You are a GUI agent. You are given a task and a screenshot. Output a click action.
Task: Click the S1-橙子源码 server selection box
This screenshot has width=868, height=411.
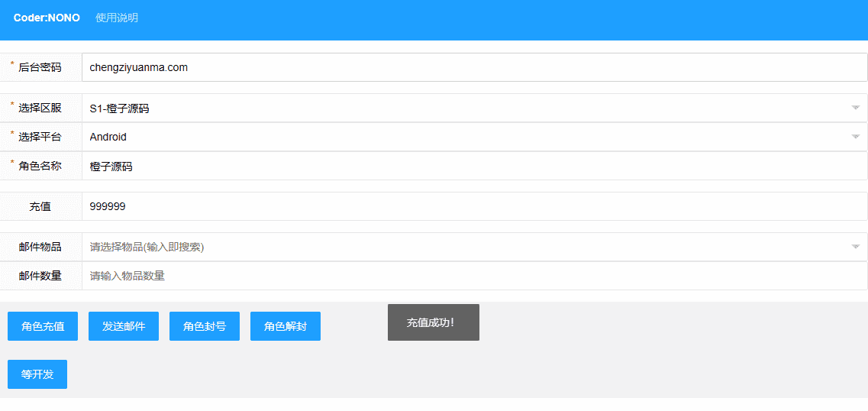[458, 108]
